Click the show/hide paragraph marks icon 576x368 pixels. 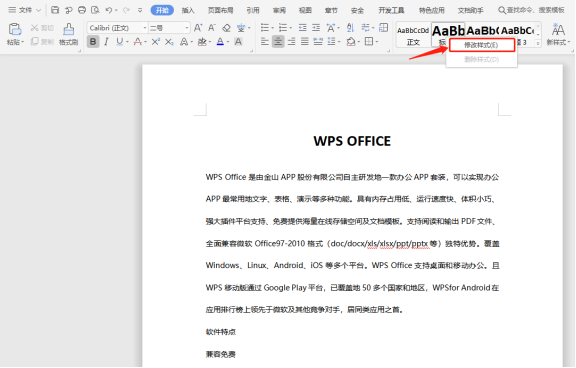(365, 28)
